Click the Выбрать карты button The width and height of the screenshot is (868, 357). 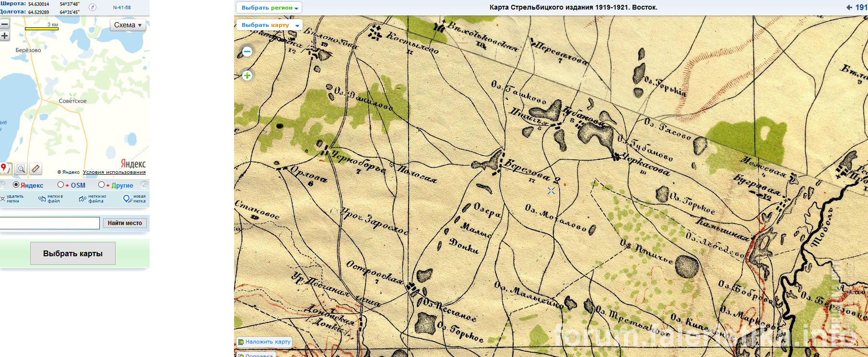click(x=73, y=253)
